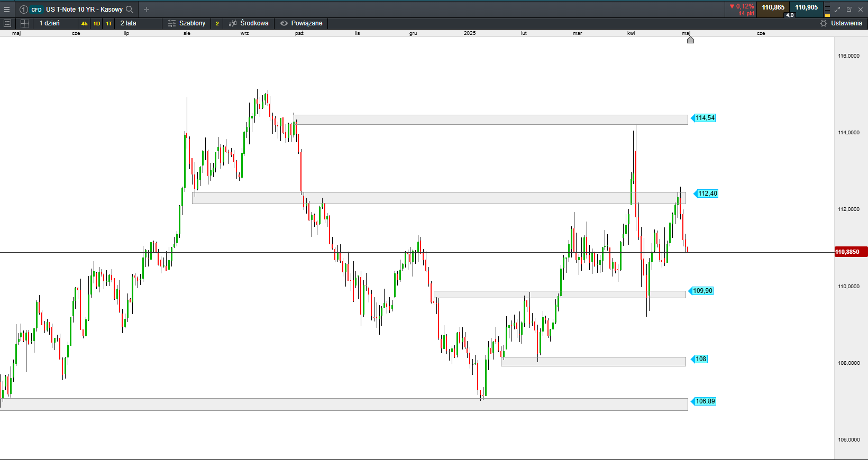
Task: Switch to 1D interval shortcut
Action: (96, 23)
